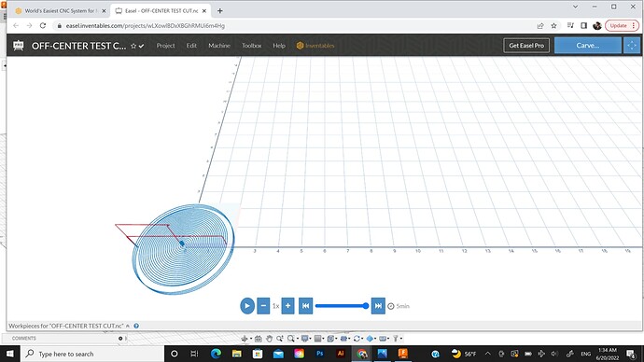Open workpieces help question icon

tap(136, 326)
